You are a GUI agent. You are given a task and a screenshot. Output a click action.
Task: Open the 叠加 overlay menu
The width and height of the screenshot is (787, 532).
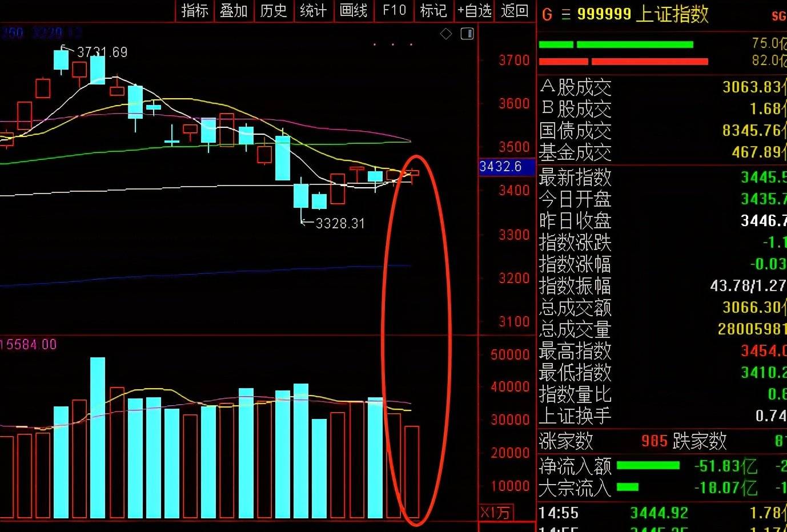coord(234,11)
